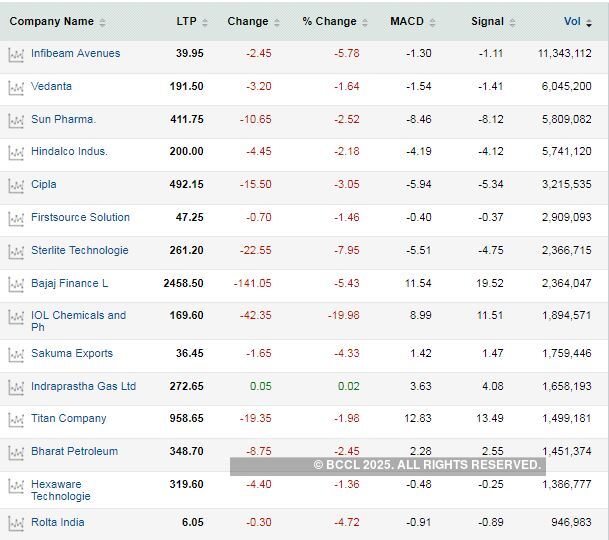Sort by Signal column arrows
This screenshot has height=540, width=609.
coord(512,23)
